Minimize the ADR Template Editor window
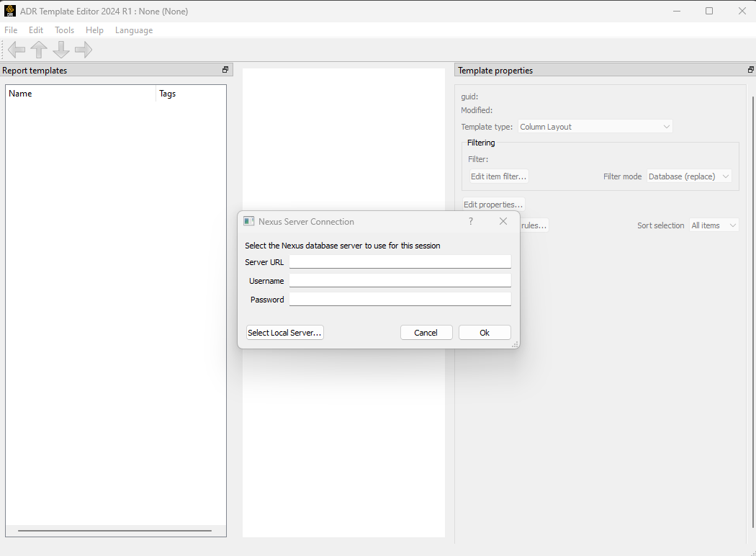Viewport: 756px width, 556px height. pos(677,11)
